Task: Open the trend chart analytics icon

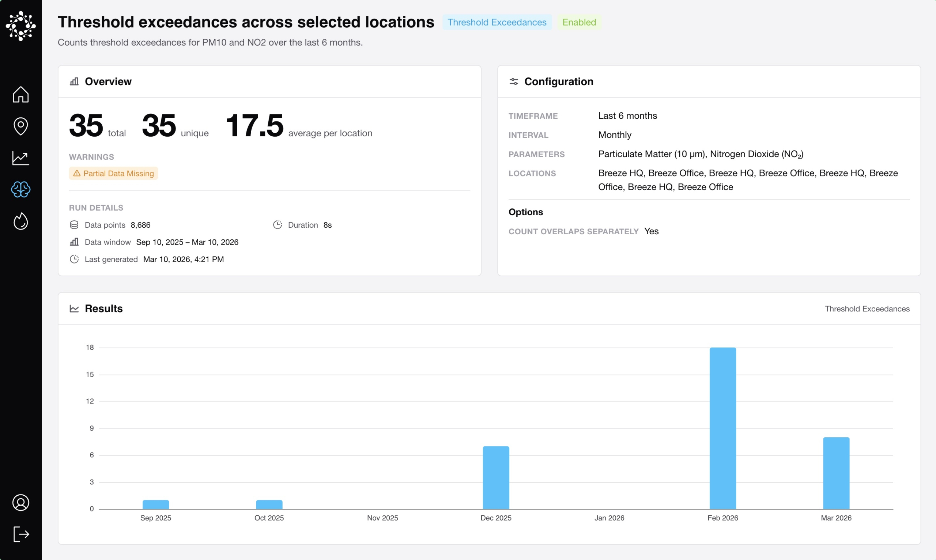Action: 21,158
